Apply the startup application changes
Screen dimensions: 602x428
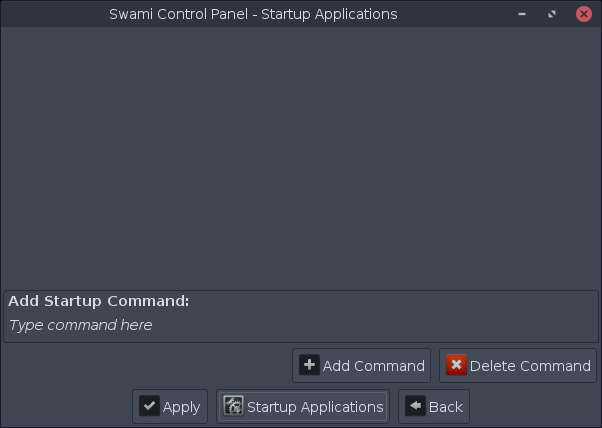click(170, 407)
